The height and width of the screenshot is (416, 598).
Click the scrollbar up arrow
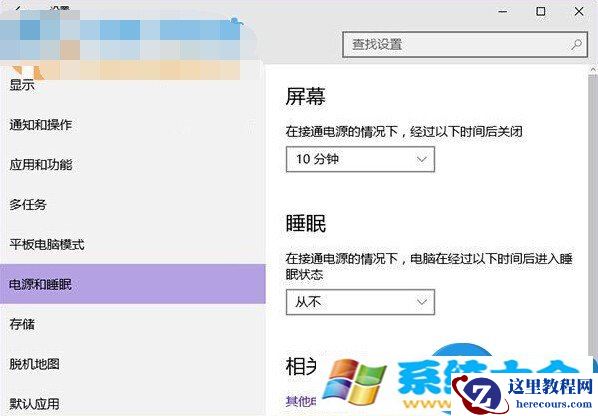point(593,69)
